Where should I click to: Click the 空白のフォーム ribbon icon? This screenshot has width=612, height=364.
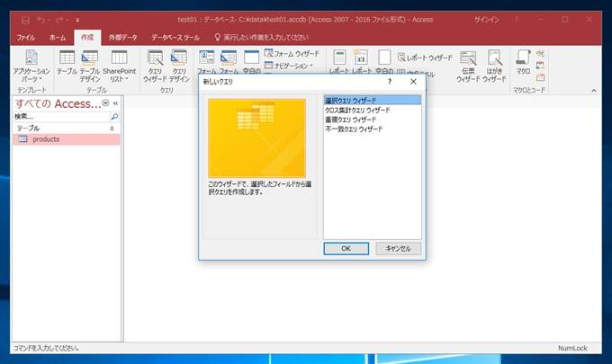pyautogui.click(x=251, y=61)
